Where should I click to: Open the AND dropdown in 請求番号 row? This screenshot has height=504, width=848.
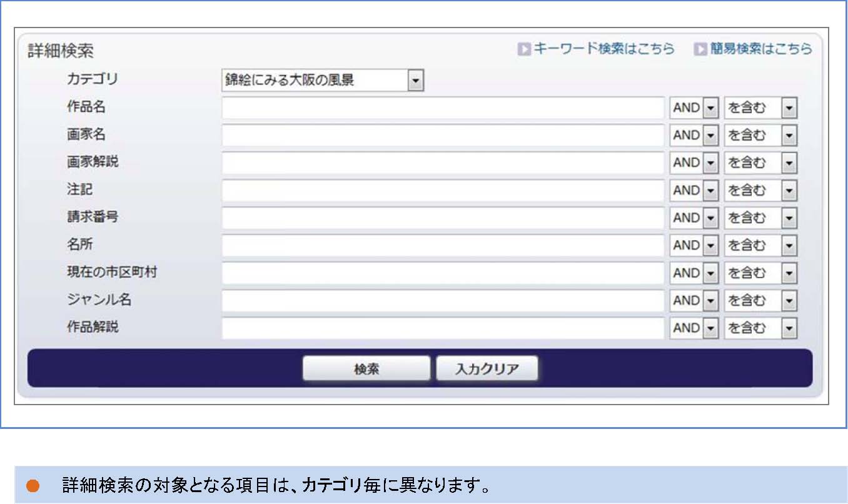tap(694, 218)
